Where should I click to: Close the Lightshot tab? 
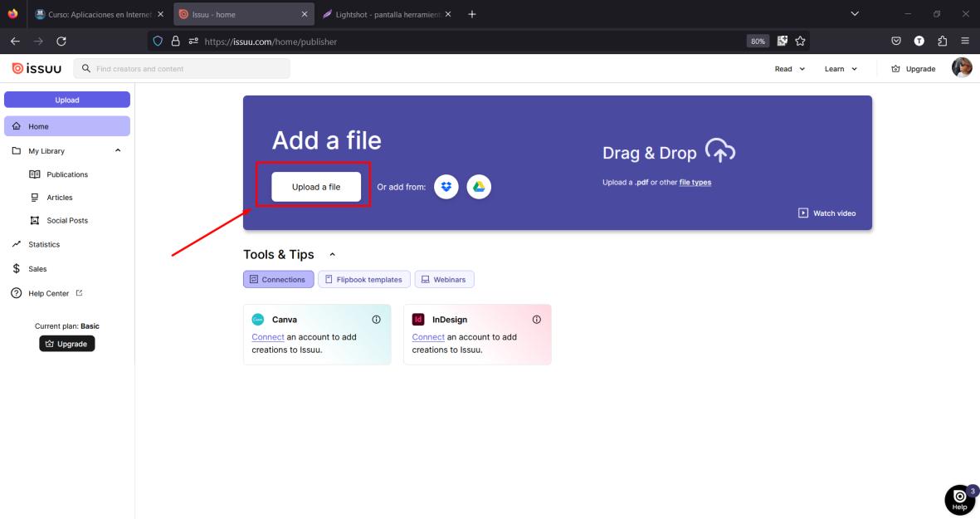448,14
